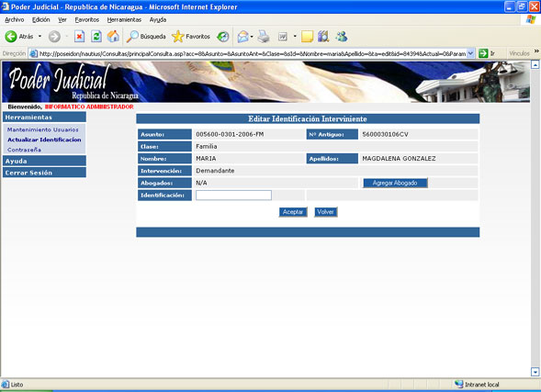Viewport: 541px width, 392px height.
Task: Click the Atrás back arrow icon
Action: pos(11,36)
